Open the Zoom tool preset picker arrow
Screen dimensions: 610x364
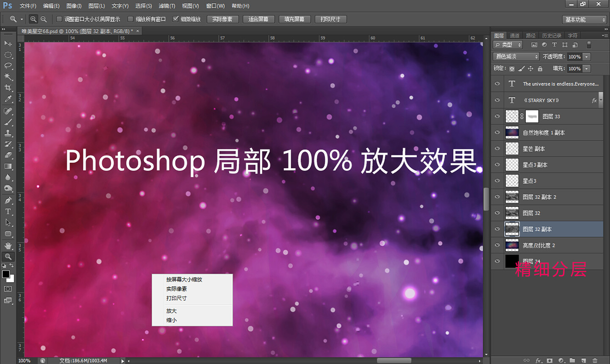coord(22,19)
